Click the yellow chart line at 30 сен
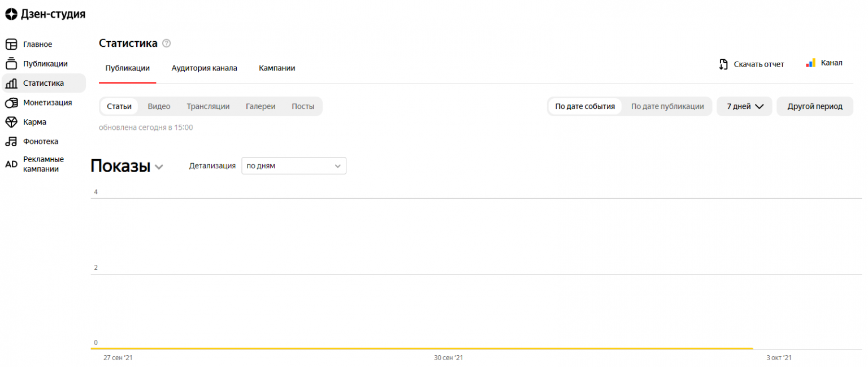Image resolution: width=868 pixels, height=367 pixels. coord(449,348)
